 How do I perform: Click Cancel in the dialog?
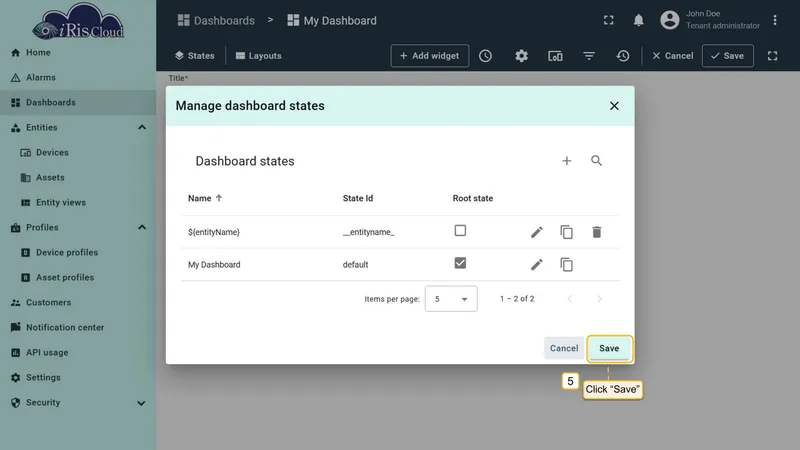point(564,348)
